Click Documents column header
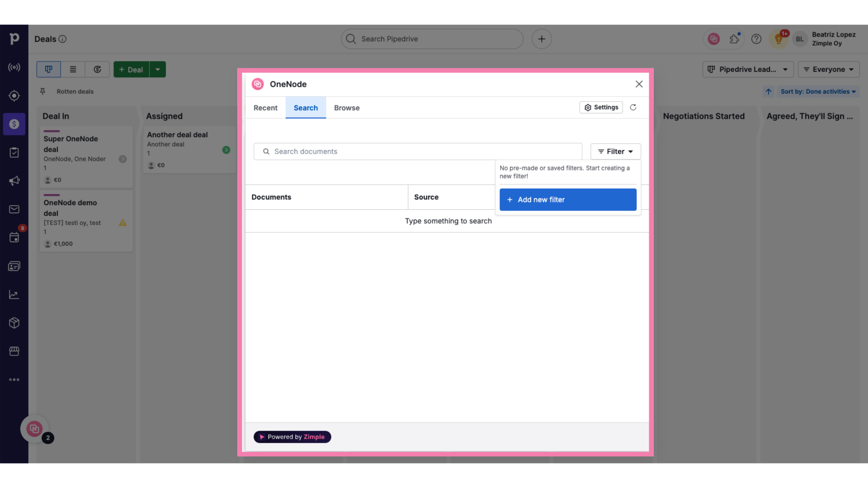Screen dimensions: 868x488 pyautogui.click(x=326, y=197)
